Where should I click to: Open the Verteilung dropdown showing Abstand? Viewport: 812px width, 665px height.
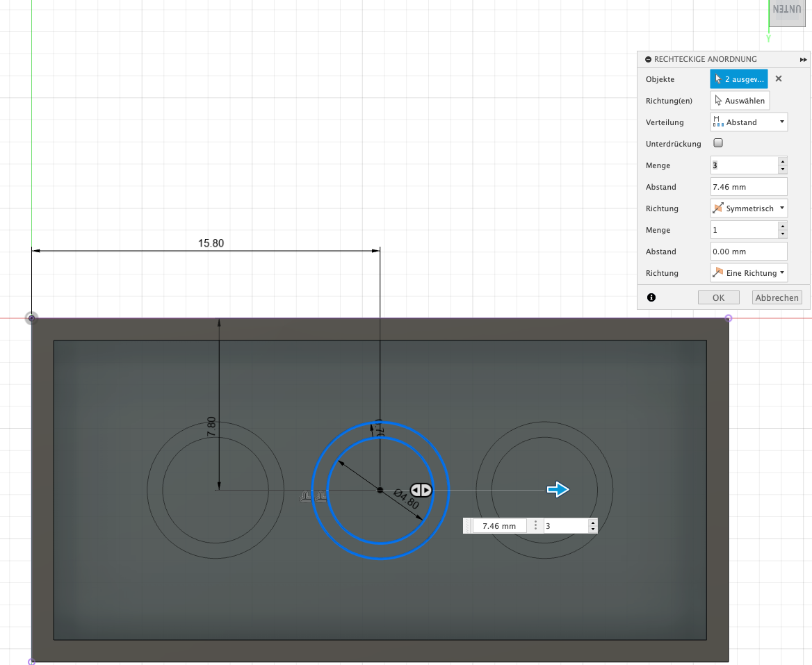(x=749, y=122)
